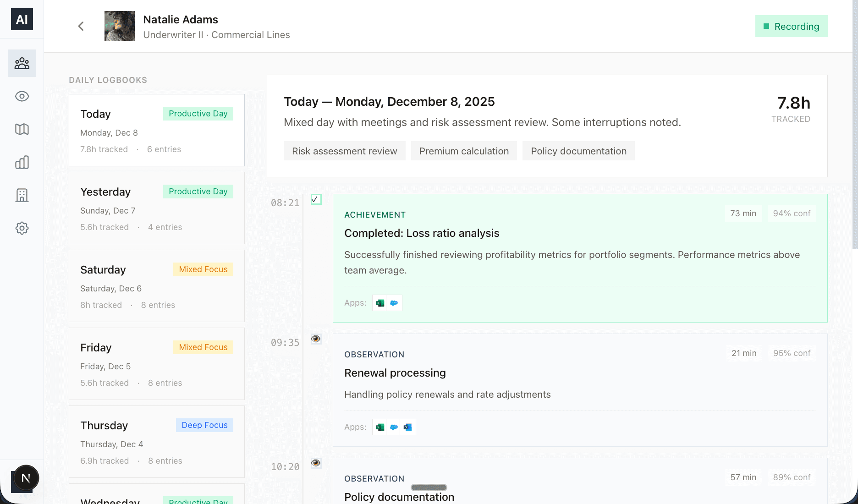Viewport: 858px width, 504px height.
Task: Click the Salesforce icon on Loss ratio analysis card
Action: (x=394, y=303)
